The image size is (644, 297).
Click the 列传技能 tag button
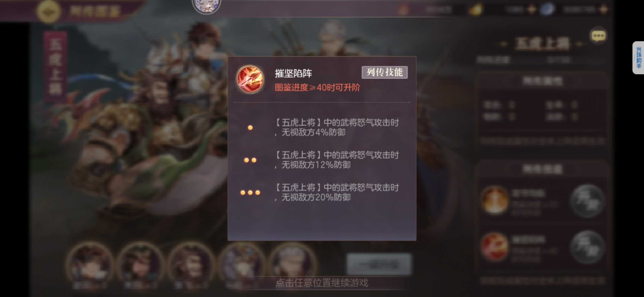pos(384,72)
